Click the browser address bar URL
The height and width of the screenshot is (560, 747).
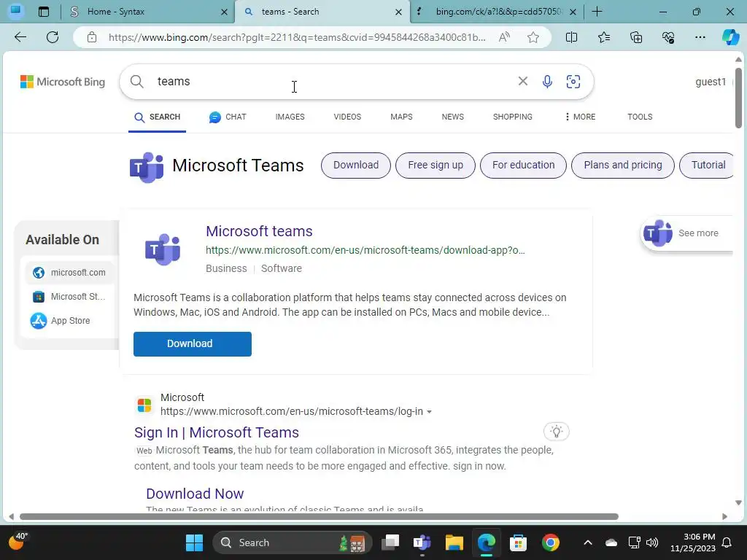298,37
